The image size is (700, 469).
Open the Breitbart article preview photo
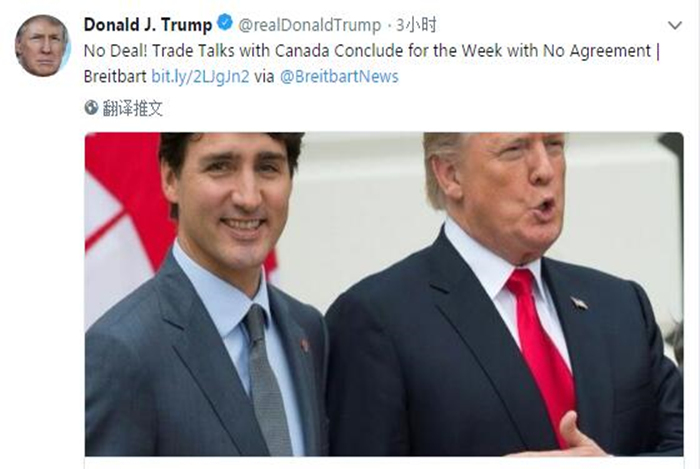(384, 294)
